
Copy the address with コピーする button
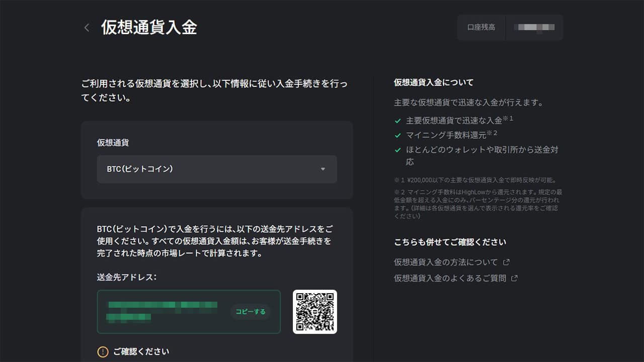click(x=251, y=312)
